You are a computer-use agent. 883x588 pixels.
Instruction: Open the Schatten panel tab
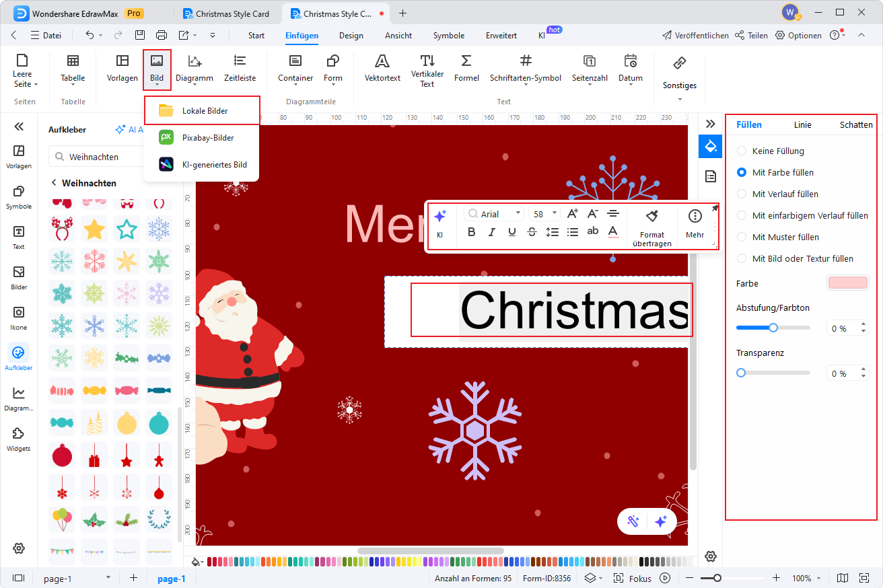click(855, 124)
